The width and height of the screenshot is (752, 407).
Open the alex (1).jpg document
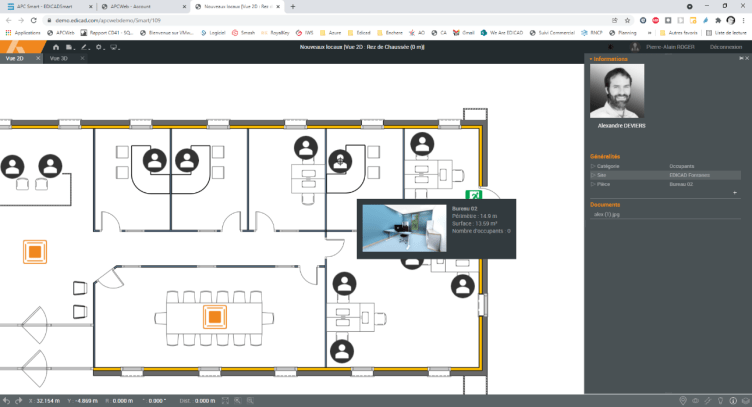tap(607, 215)
